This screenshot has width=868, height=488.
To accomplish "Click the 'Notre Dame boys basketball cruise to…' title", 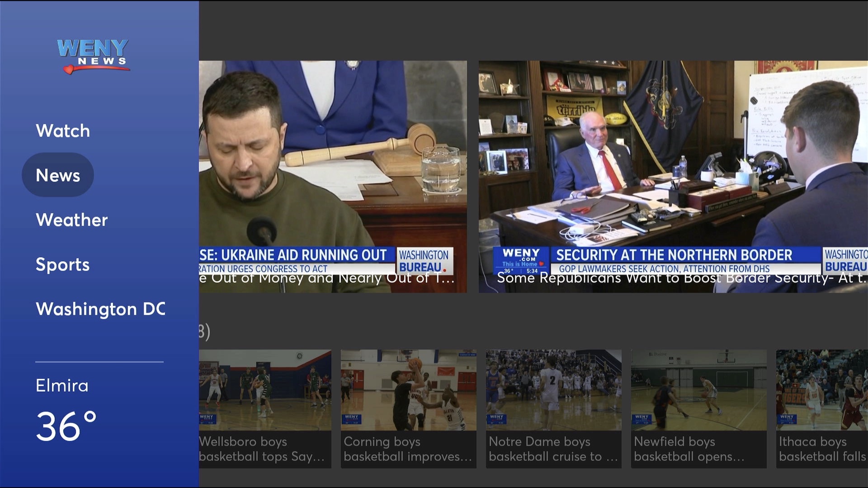I will (x=552, y=449).
